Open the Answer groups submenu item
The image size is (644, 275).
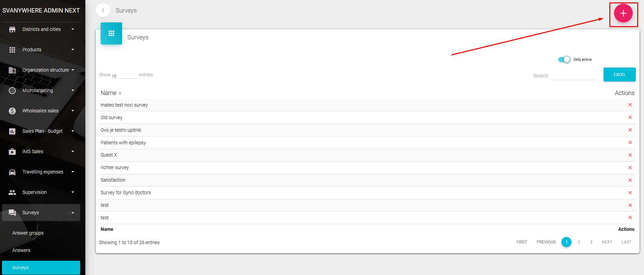(28, 233)
